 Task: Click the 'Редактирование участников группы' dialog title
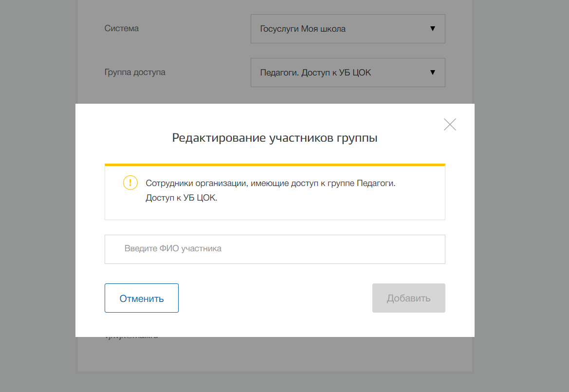pos(275,138)
